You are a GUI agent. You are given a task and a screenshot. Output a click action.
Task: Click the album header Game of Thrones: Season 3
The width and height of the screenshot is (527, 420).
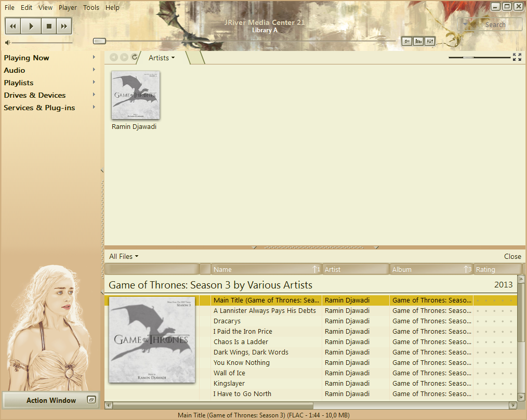pyautogui.click(x=210, y=285)
